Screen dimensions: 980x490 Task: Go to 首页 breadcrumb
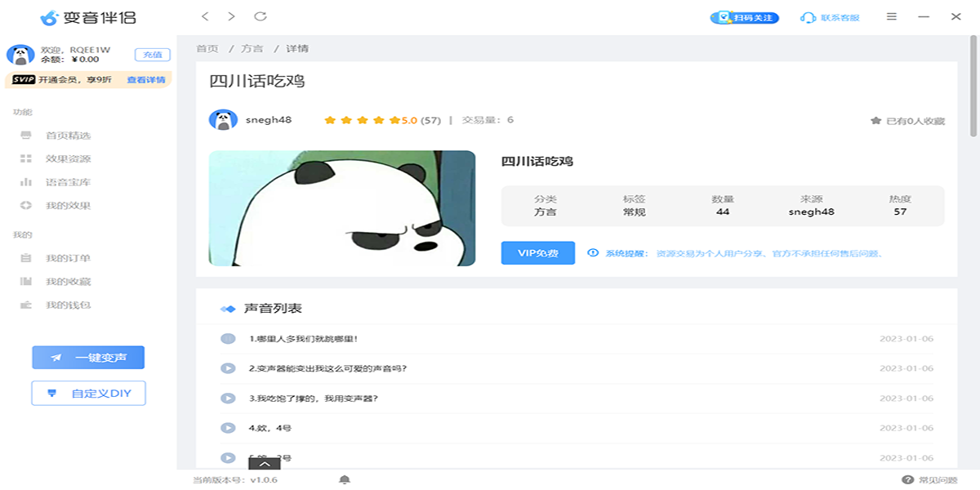pos(207,49)
